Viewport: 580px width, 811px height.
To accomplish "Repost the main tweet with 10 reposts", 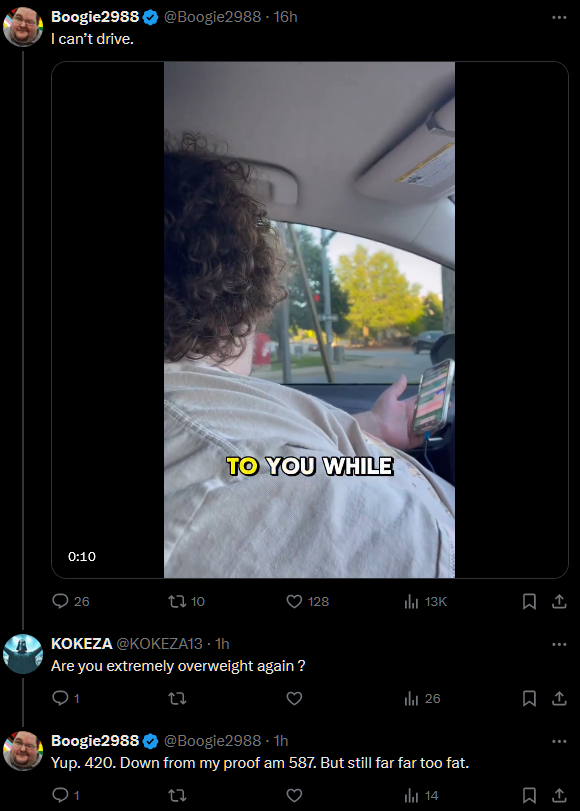I will (186, 601).
